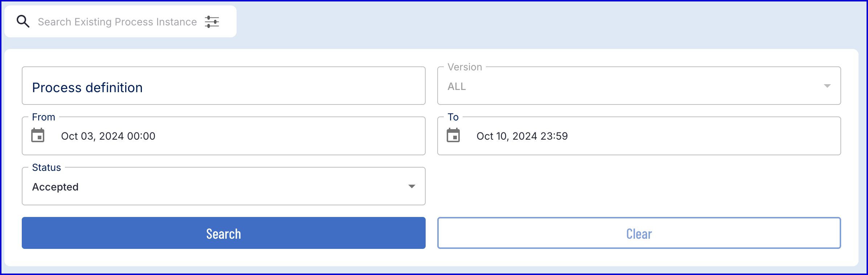Click the ALL value in Version
Screen dimensions: 868x275
(456, 87)
